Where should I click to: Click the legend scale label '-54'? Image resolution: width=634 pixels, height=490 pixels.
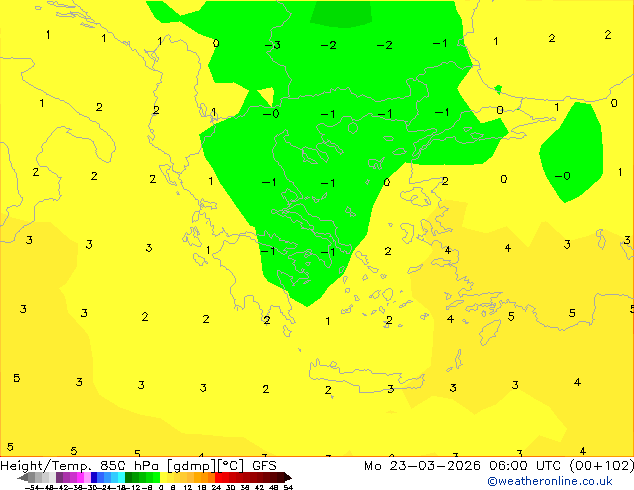click(x=33, y=487)
